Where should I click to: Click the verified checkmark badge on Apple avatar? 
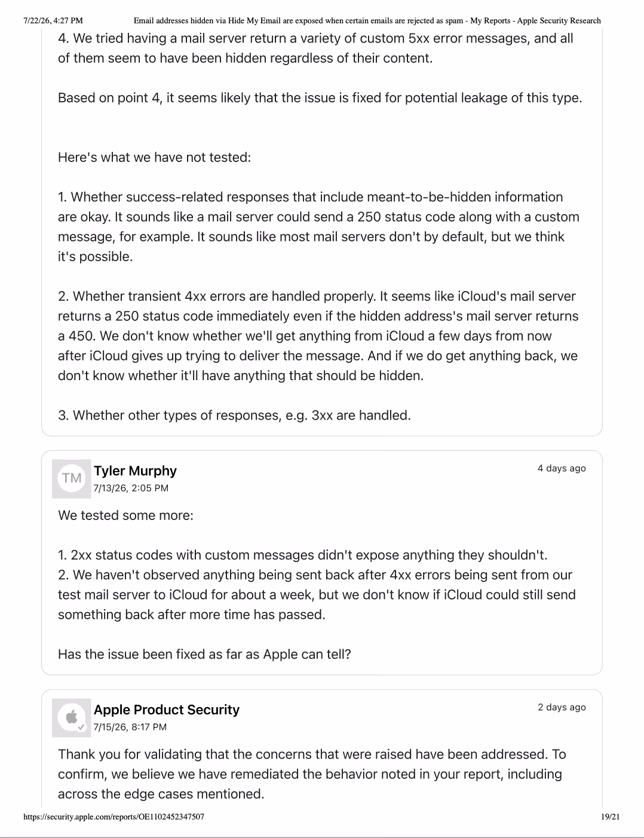click(x=82, y=727)
